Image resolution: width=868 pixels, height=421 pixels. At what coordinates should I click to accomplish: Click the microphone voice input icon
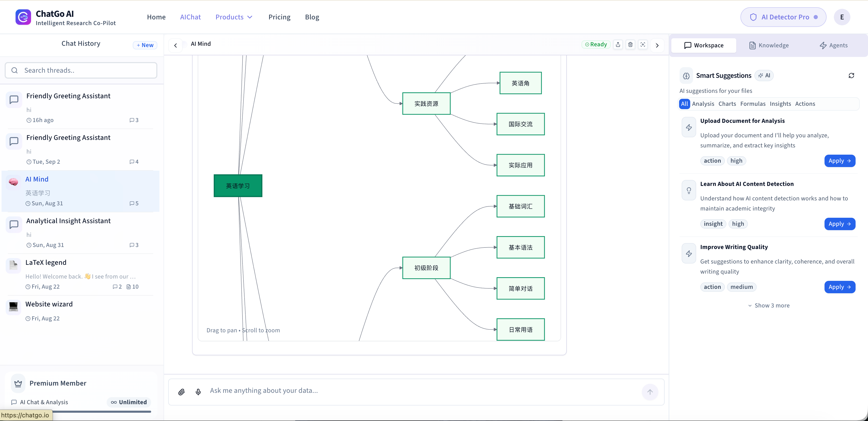(x=198, y=392)
